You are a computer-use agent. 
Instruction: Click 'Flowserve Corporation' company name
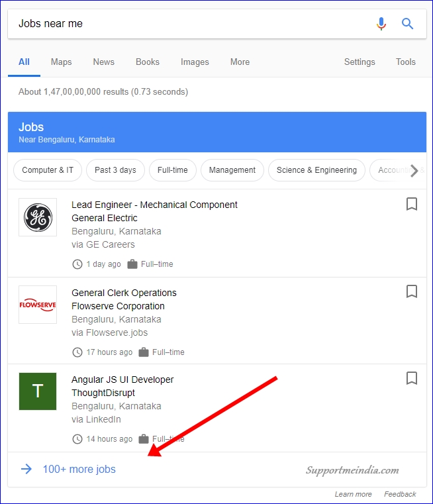click(118, 306)
